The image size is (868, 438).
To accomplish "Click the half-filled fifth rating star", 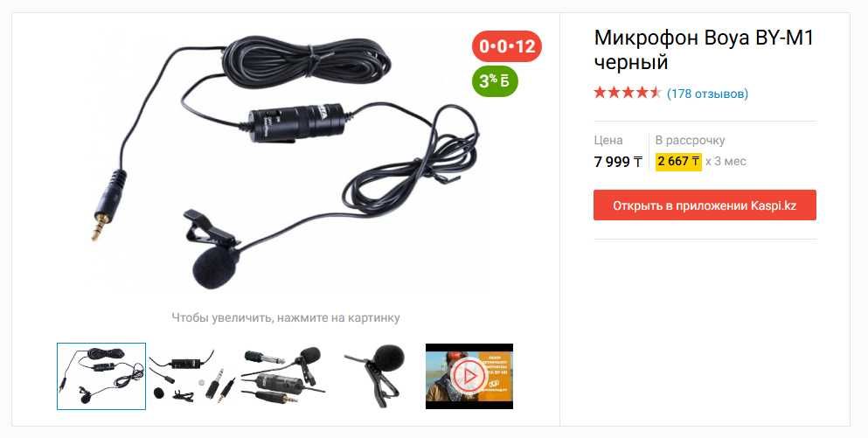I will pyautogui.click(x=656, y=93).
